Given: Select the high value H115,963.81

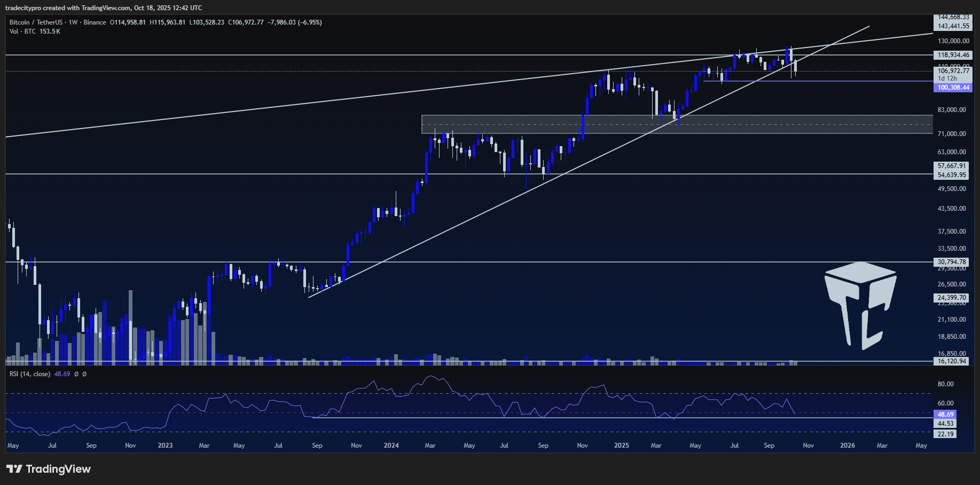Looking at the screenshot, I should [168, 22].
